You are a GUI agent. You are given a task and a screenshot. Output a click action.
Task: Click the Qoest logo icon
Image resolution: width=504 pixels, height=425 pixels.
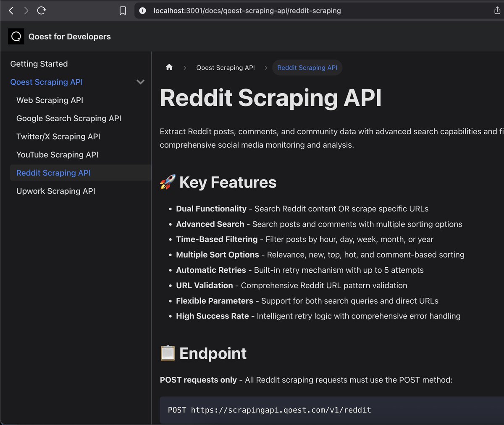(16, 37)
